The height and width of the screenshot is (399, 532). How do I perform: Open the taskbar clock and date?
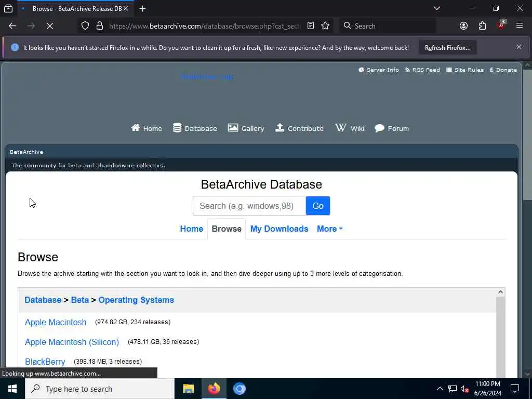click(488, 389)
